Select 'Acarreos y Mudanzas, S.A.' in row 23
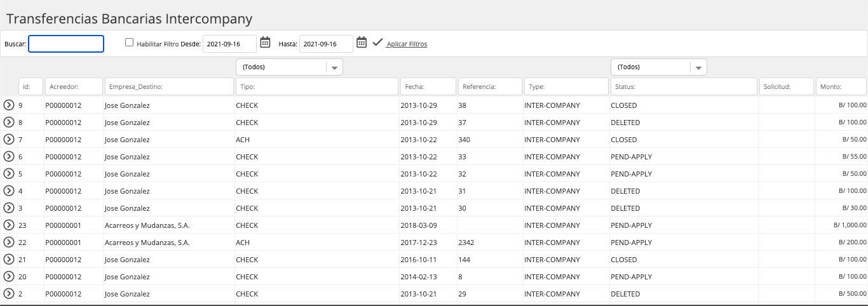This screenshot has width=868, height=306. 147,225
